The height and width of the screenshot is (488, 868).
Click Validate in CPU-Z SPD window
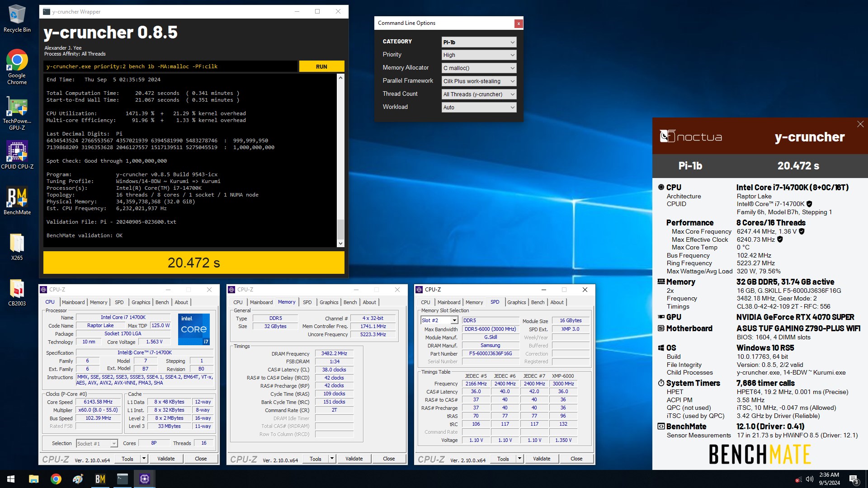pyautogui.click(x=542, y=459)
